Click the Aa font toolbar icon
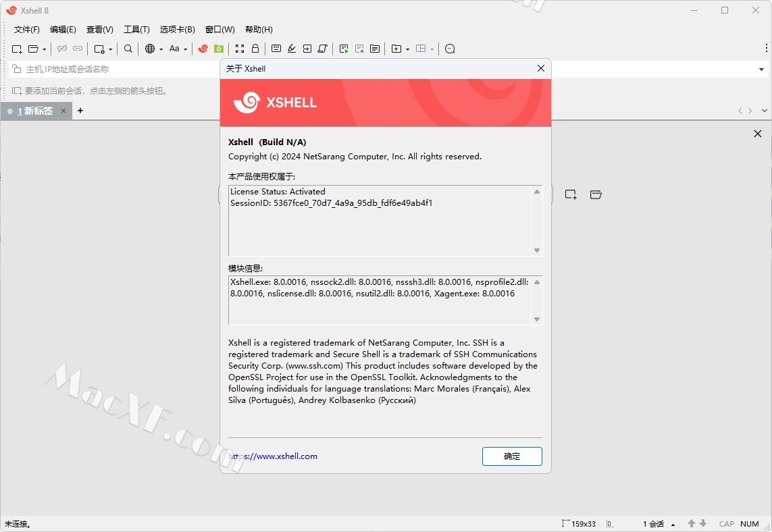The image size is (772, 532). pyautogui.click(x=174, y=49)
